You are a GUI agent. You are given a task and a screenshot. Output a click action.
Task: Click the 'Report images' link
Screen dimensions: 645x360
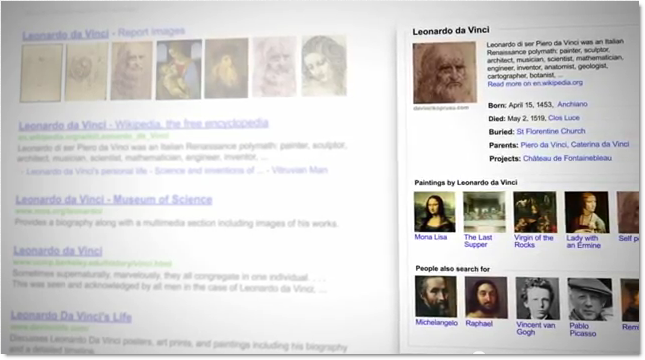[151, 32]
